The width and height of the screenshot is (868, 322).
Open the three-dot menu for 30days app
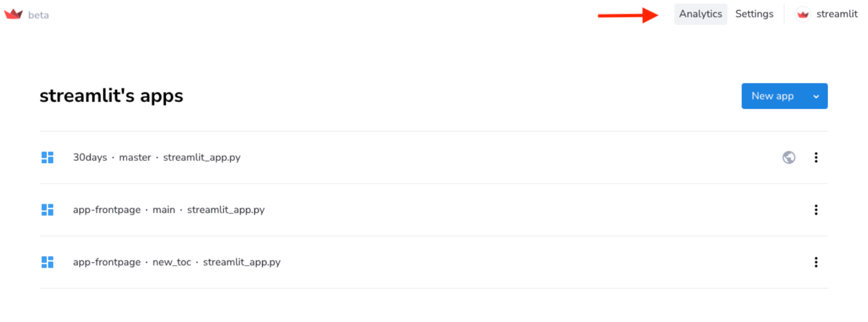816,157
